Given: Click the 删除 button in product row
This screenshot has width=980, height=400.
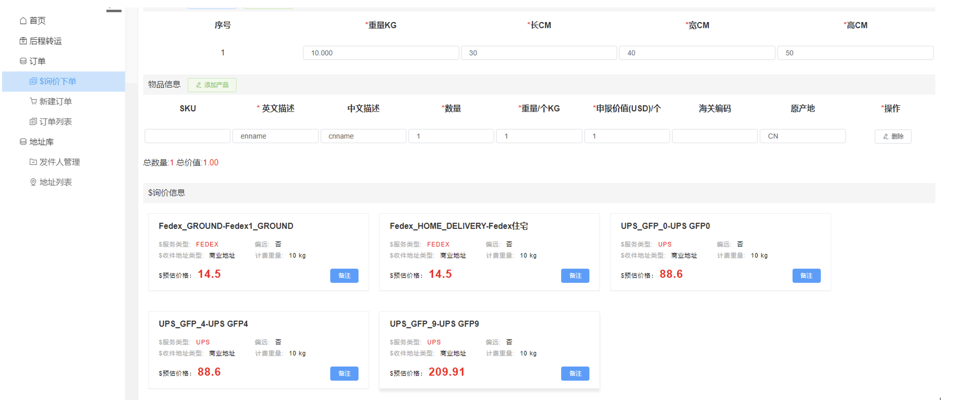Looking at the screenshot, I should (893, 136).
